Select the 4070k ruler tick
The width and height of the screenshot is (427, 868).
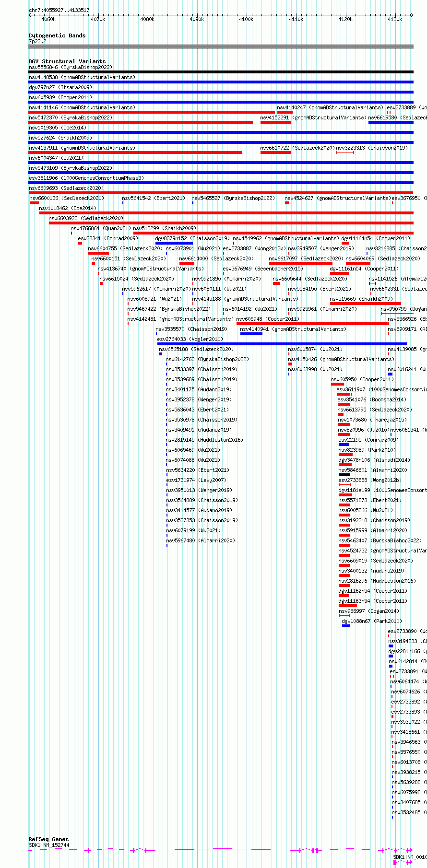pyautogui.click(x=98, y=19)
